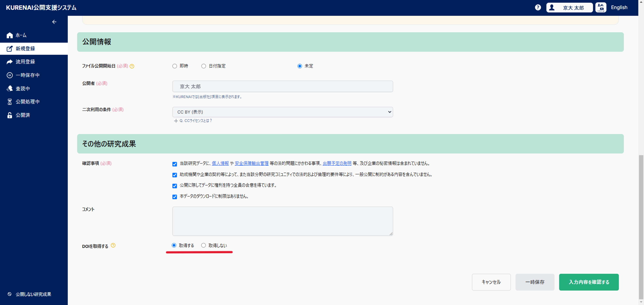Uncheck the 当該研究データに confirmation checkbox
The height and width of the screenshot is (305, 644).
point(174,164)
